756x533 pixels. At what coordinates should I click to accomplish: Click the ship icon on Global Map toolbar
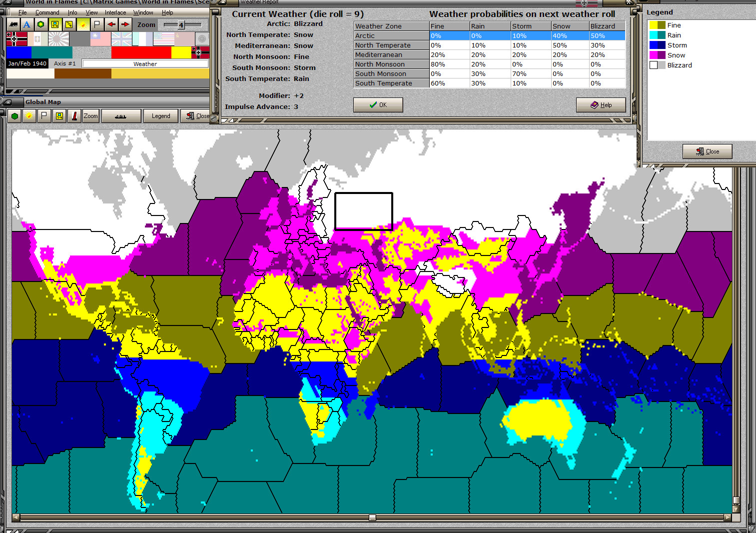(121, 115)
